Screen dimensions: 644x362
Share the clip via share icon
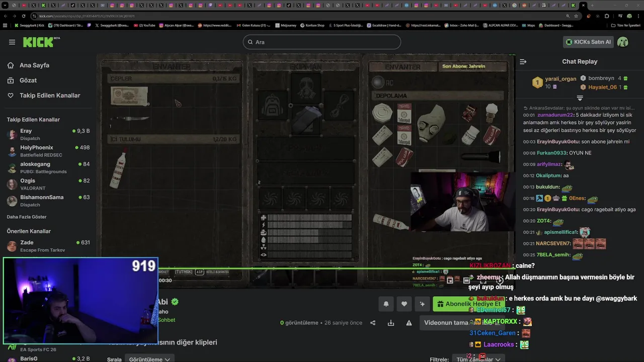pyautogui.click(x=373, y=323)
